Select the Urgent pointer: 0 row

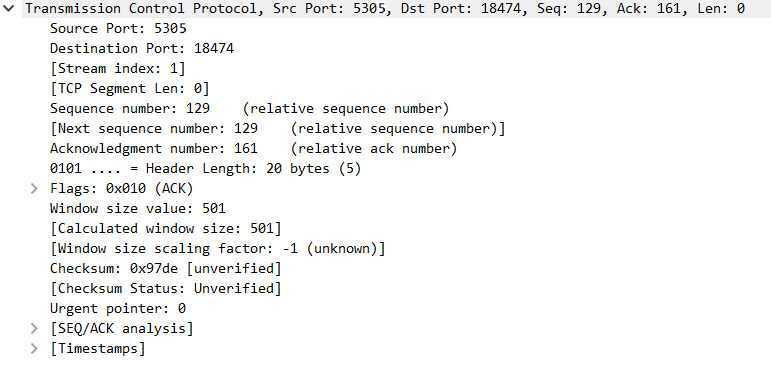pyautogui.click(x=118, y=308)
